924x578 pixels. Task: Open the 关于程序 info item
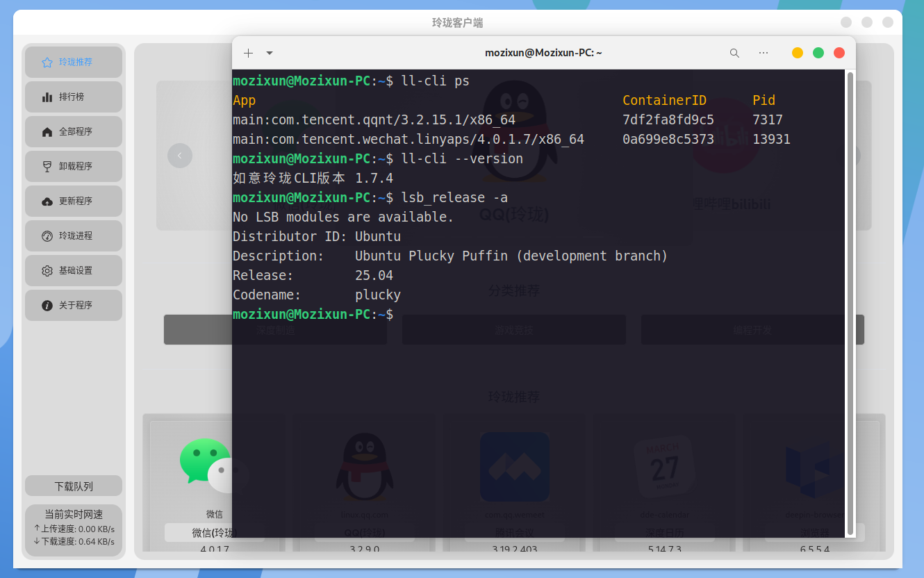(x=74, y=305)
